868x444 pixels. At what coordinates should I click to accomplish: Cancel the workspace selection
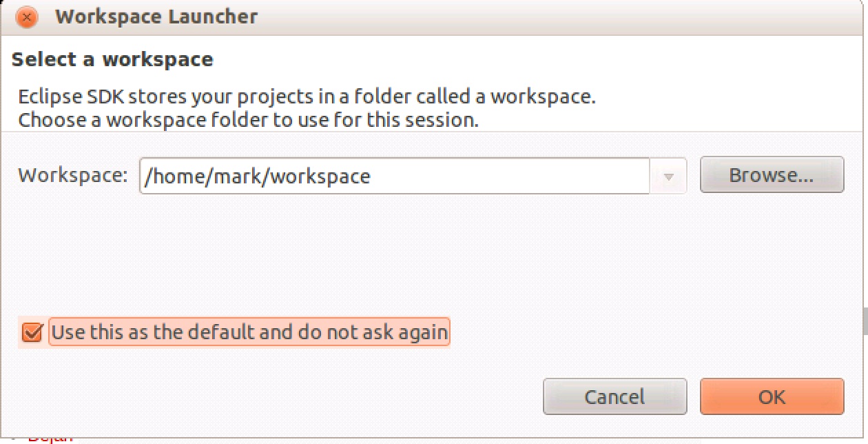(x=614, y=397)
